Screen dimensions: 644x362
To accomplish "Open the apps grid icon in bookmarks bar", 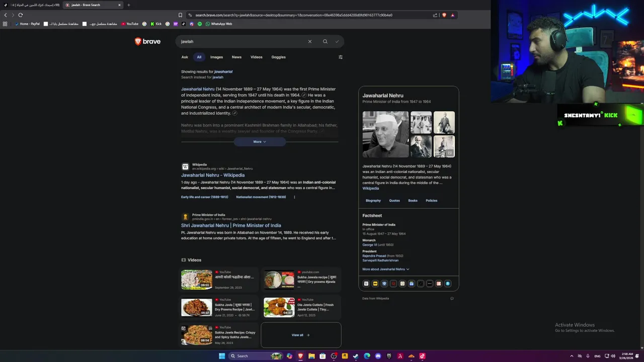I will (x=5, y=24).
